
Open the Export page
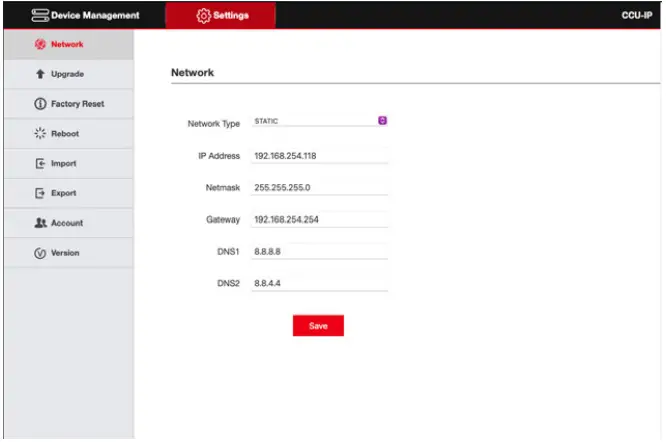tap(69, 193)
